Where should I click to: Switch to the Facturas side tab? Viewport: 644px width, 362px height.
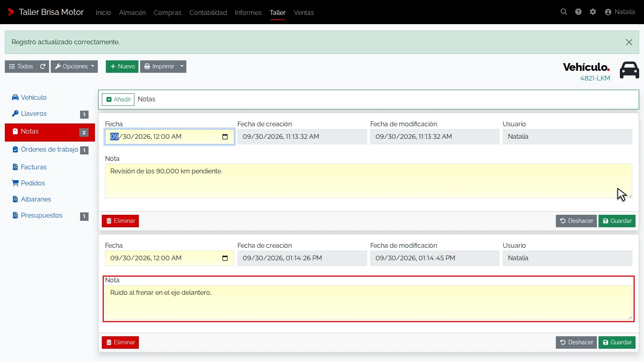tap(50, 167)
